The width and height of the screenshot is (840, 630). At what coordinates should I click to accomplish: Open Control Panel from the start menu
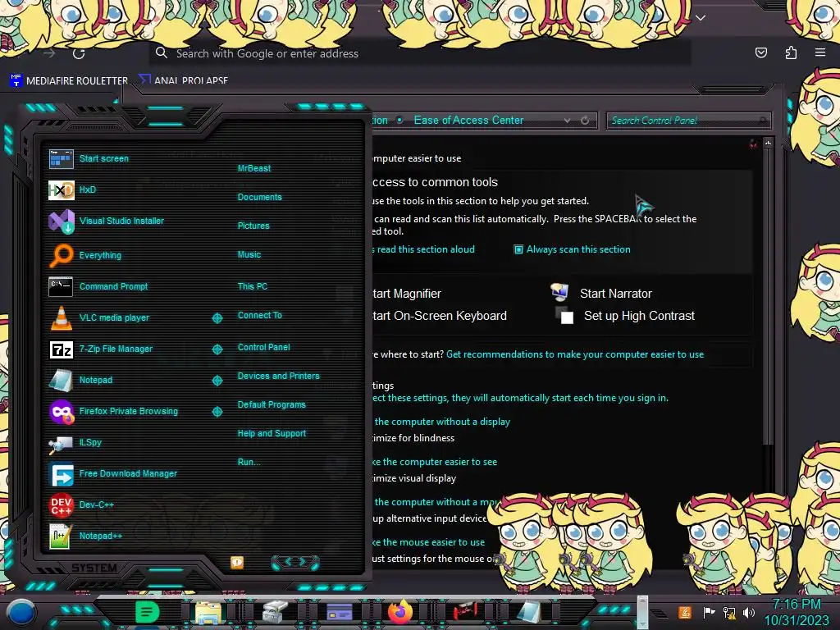[x=263, y=347]
